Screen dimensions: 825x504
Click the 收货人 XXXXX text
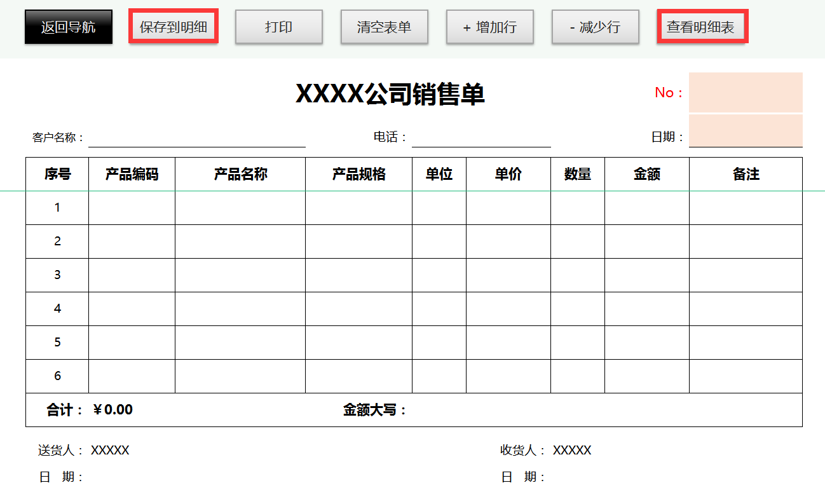(x=546, y=451)
